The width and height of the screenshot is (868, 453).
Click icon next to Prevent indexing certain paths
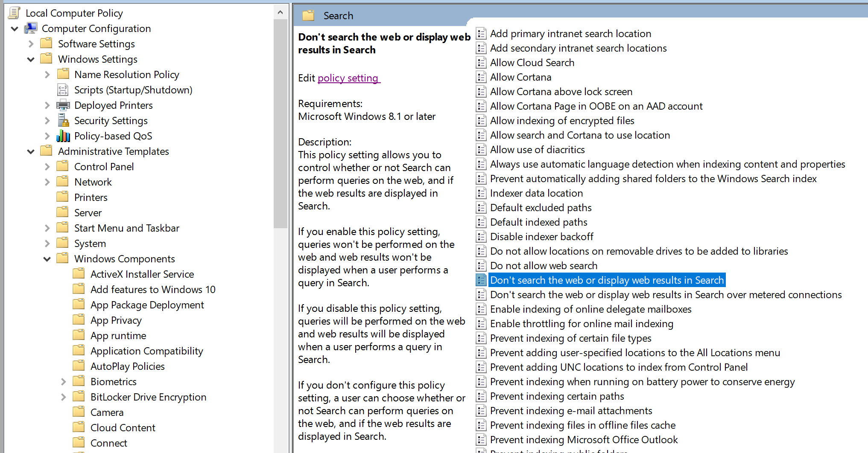481,396
